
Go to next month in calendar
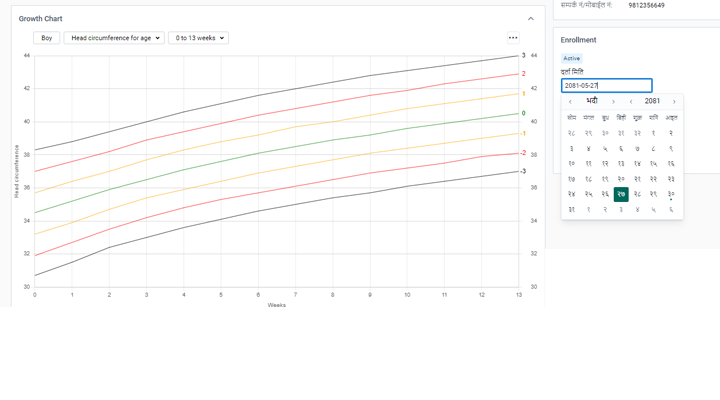tap(615, 101)
